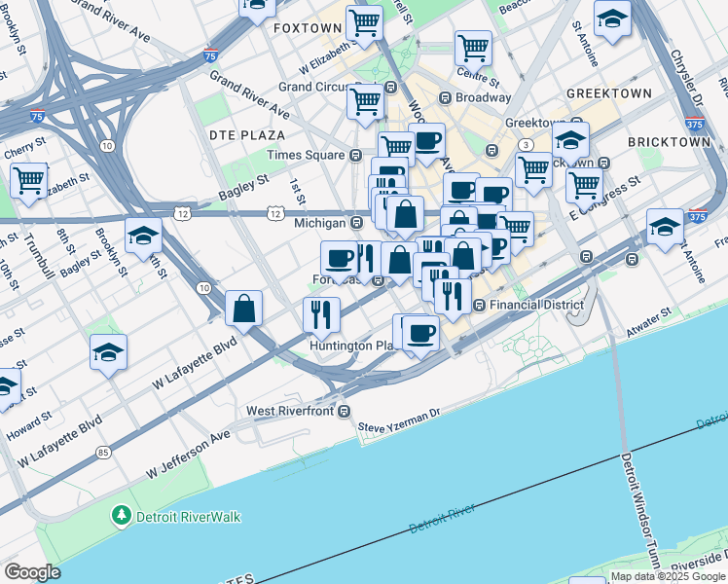Click the Atwater St label
728x584 pixels.
coord(648,322)
